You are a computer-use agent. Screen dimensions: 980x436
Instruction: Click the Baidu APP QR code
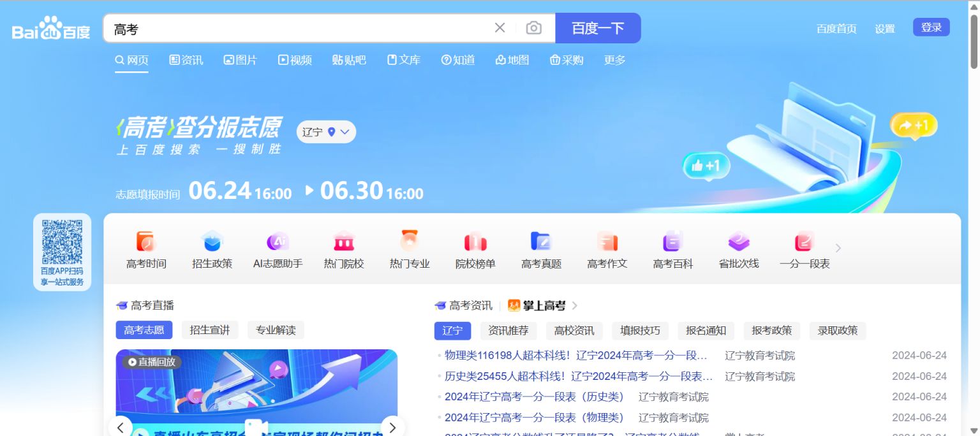pos(63,242)
